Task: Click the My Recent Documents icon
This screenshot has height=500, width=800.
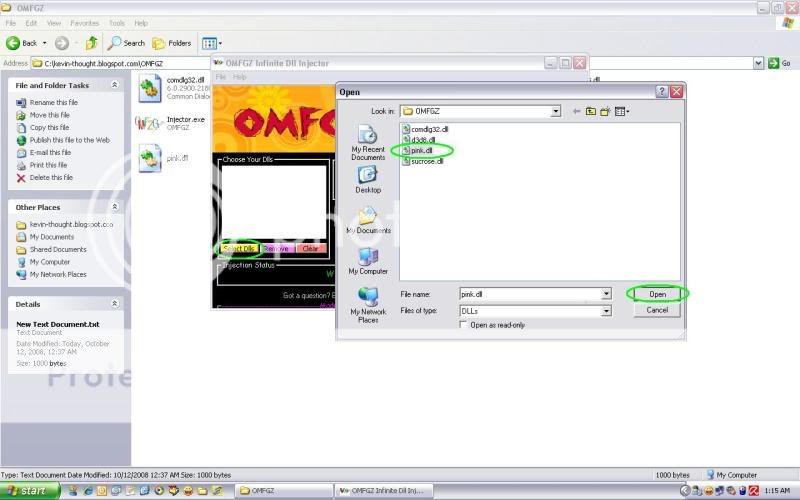Action: (x=367, y=135)
